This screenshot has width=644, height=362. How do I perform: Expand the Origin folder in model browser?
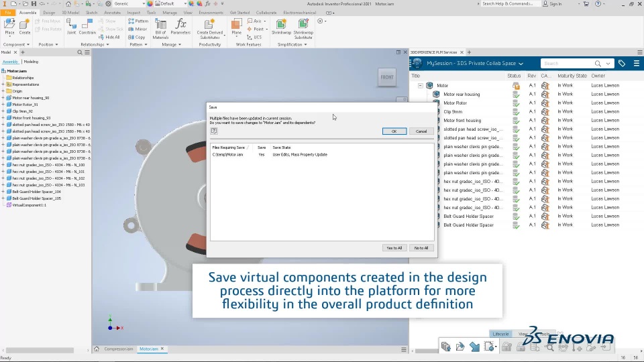[x=3, y=91]
